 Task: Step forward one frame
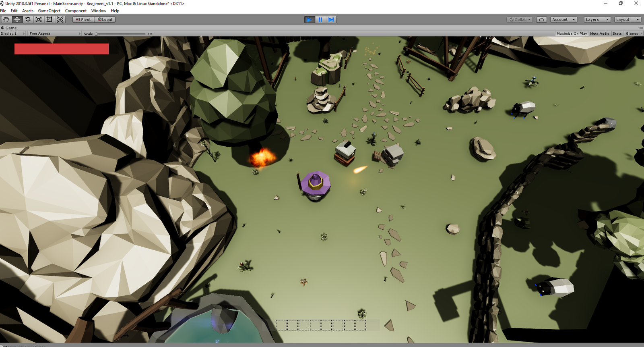(x=331, y=19)
